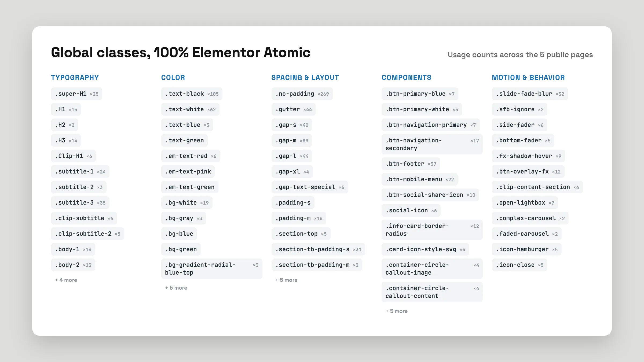The image size is (644, 362).
Task: Click the .section-tb-padding-s ×31 chip
Action: click(x=318, y=249)
